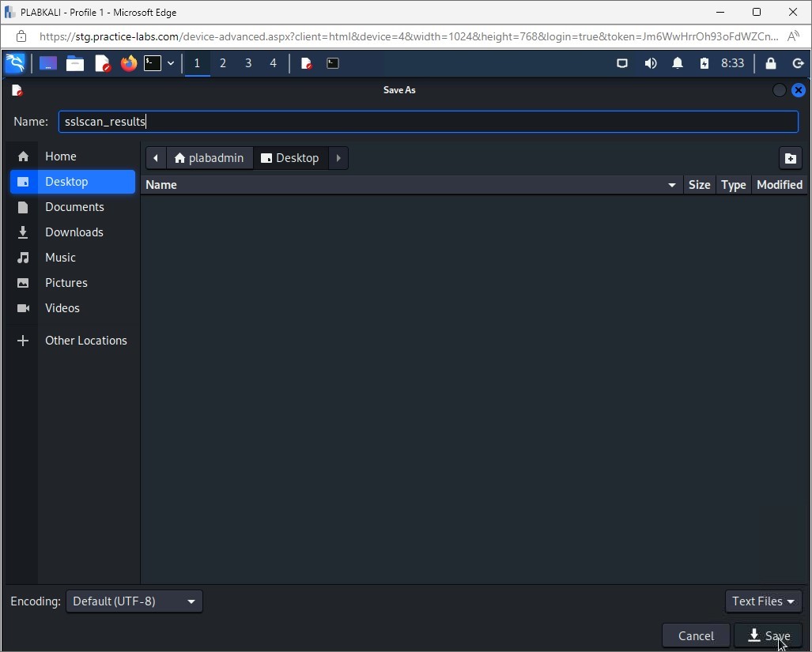Open the Kali menu dragon icon

(x=15, y=63)
